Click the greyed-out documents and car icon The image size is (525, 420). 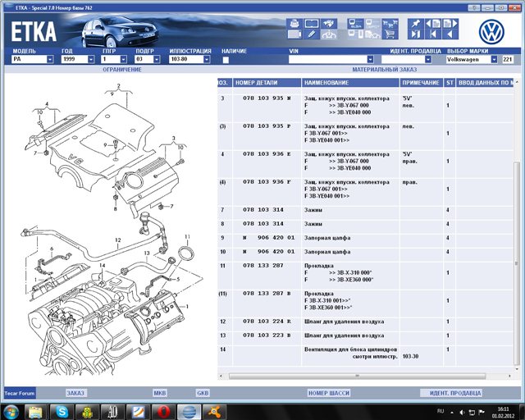(372, 34)
